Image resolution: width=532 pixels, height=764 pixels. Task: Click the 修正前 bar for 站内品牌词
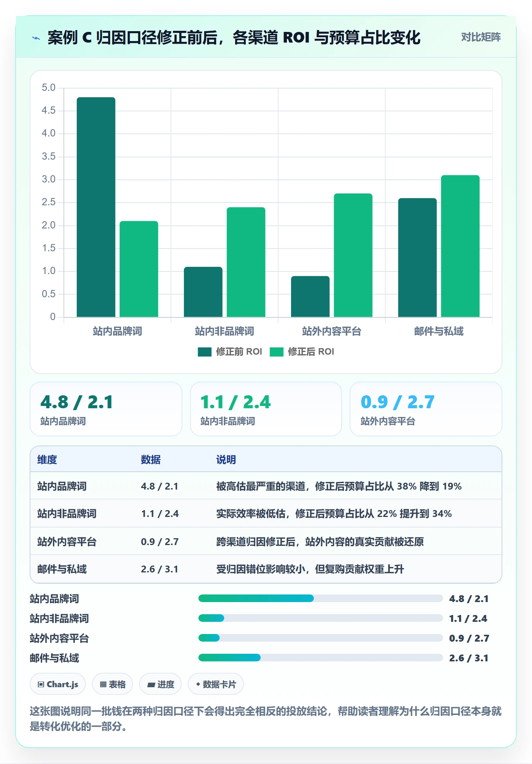coord(96,207)
